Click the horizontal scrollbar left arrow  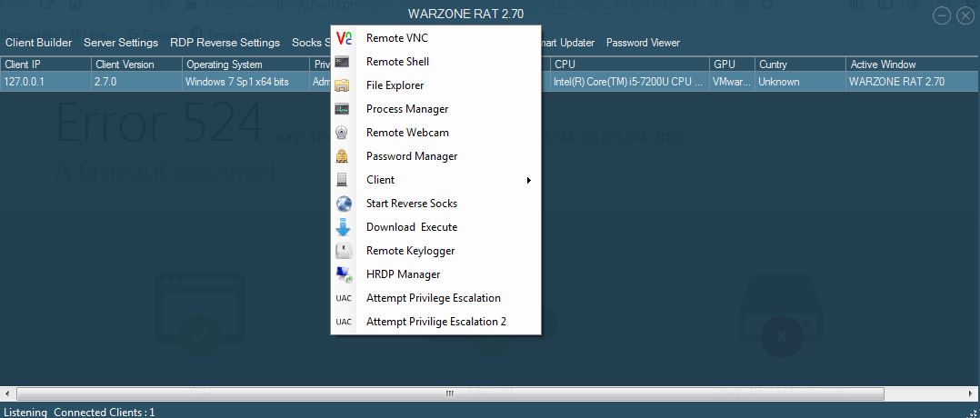7,393
